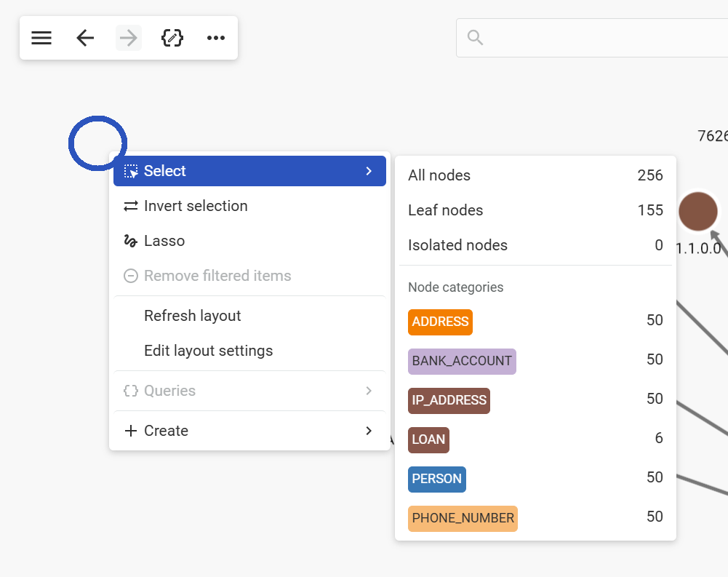Click the search magnifier icon

coord(476,38)
